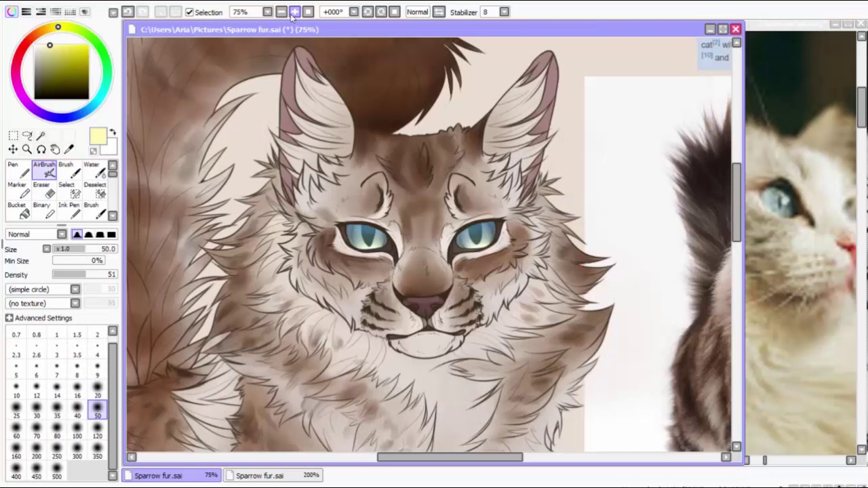The image size is (868, 488).
Task: Toggle the color mixer panel
Action: coord(56,12)
